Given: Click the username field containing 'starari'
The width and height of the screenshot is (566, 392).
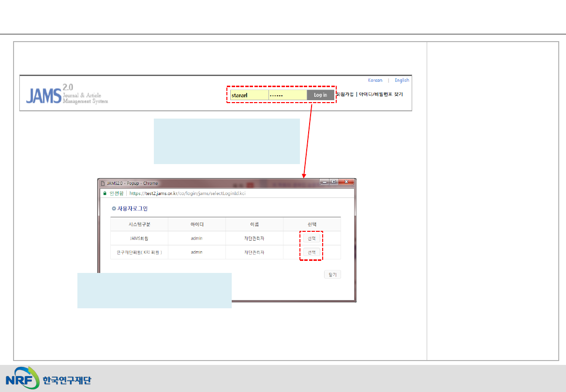Looking at the screenshot, I should (249, 95).
